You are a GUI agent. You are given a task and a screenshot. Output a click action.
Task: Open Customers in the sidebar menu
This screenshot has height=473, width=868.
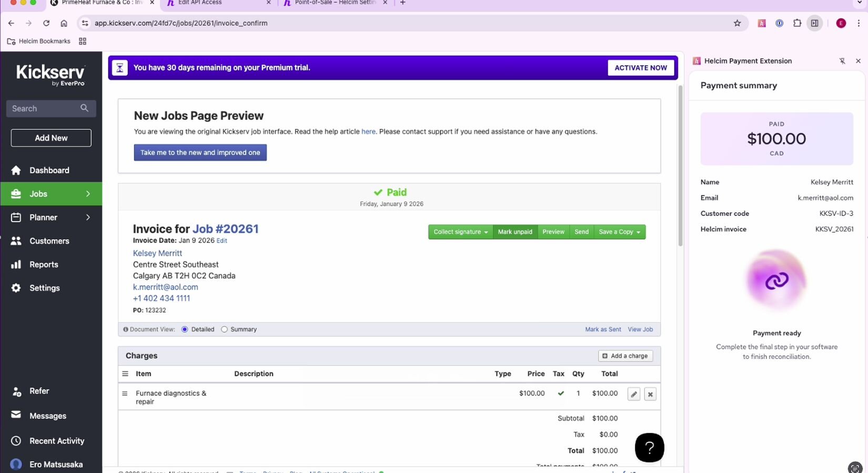pos(49,241)
